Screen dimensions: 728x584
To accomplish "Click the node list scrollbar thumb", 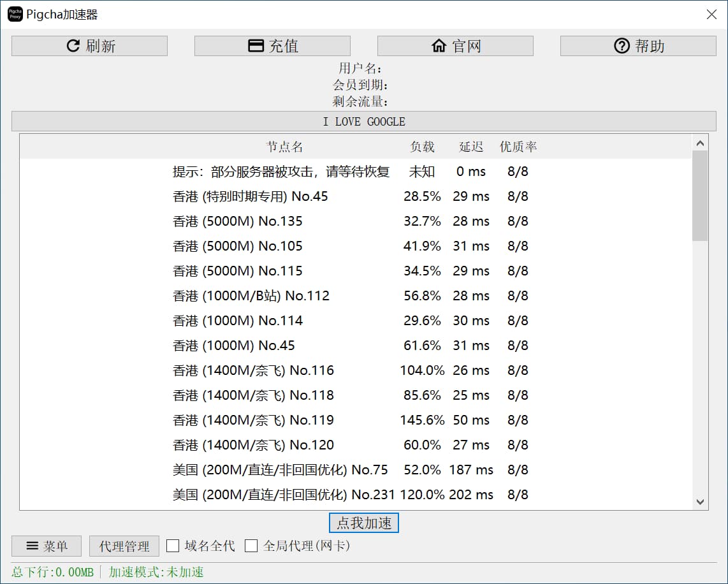I will pyautogui.click(x=700, y=196).
